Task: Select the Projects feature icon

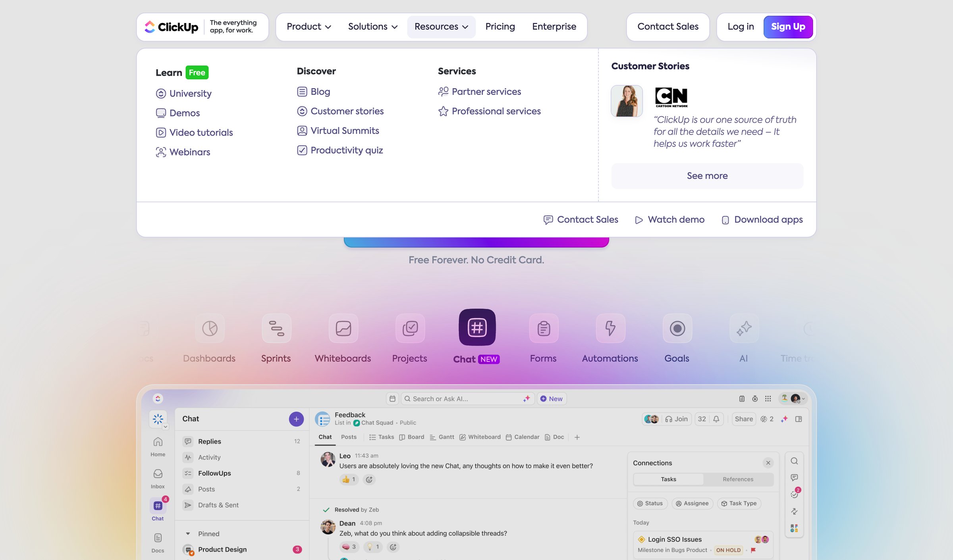Action: (410, 328)
